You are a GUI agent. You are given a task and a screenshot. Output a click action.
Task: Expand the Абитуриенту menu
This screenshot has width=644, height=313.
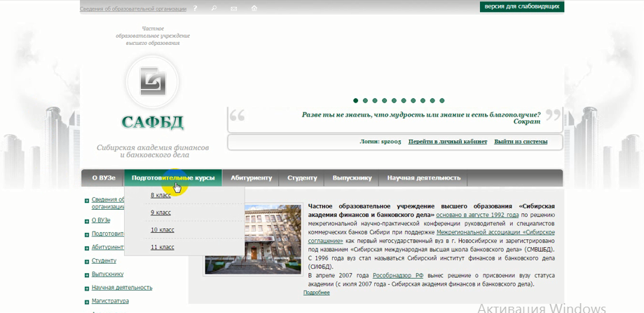(x=251, y=178)
